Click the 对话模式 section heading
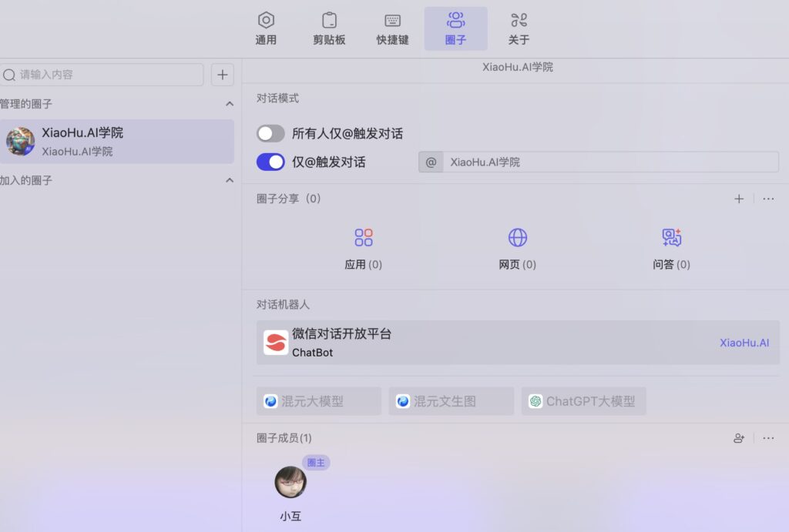 tap(277, 98)
